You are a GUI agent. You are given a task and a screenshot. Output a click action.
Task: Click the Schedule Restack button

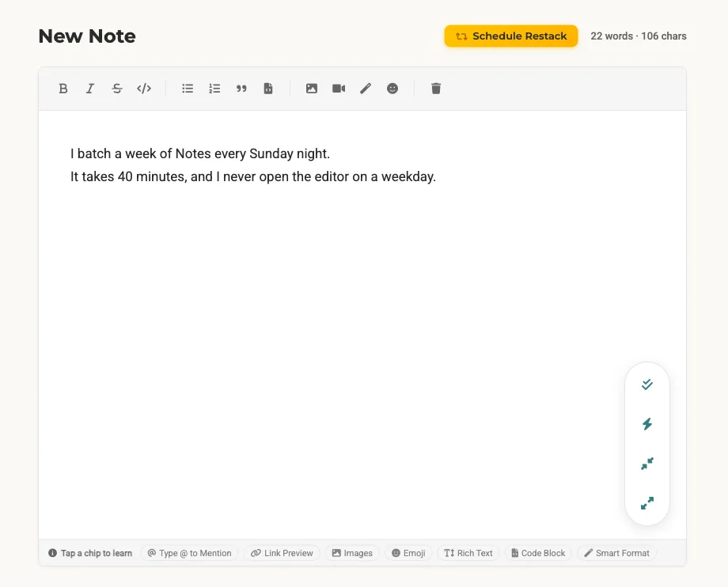click(x=510, y=36)
